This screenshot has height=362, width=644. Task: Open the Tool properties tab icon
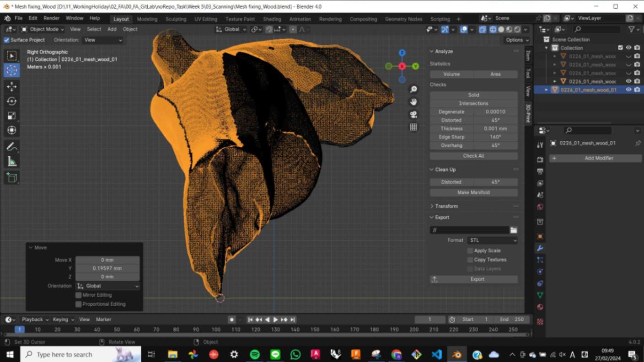click(540, 144)
